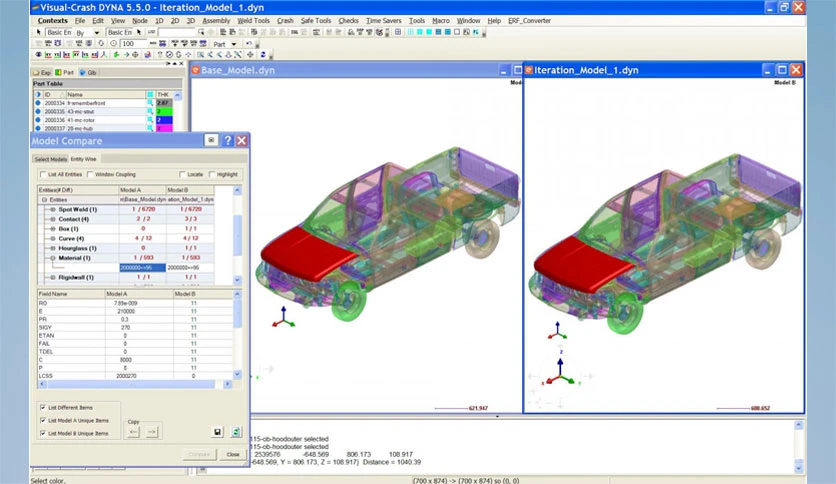836x484 pixels.
Task: Switch to the Exp explorer tab
Action: point(42,72)
